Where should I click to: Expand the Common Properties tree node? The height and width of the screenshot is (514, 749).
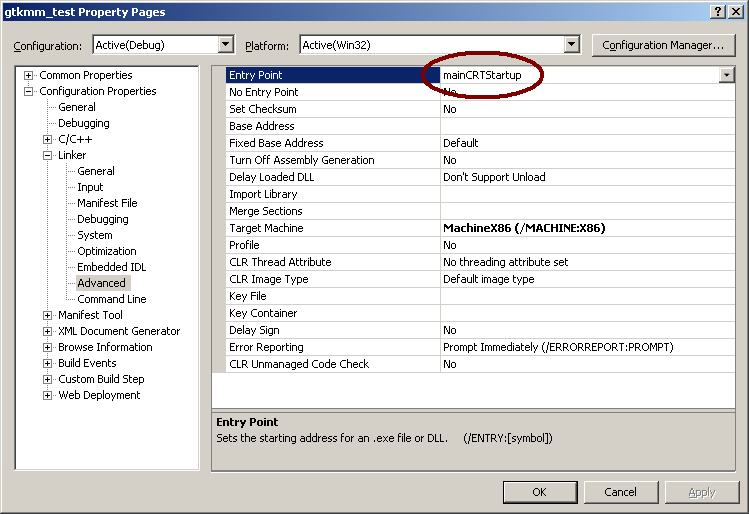tap(29, 76)
